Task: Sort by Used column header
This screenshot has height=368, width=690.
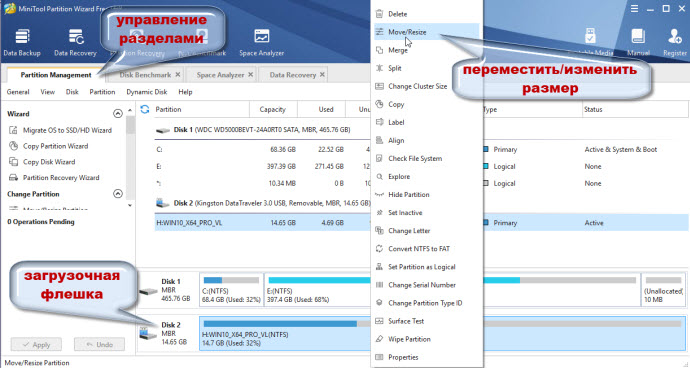Action: click(326, 109)
